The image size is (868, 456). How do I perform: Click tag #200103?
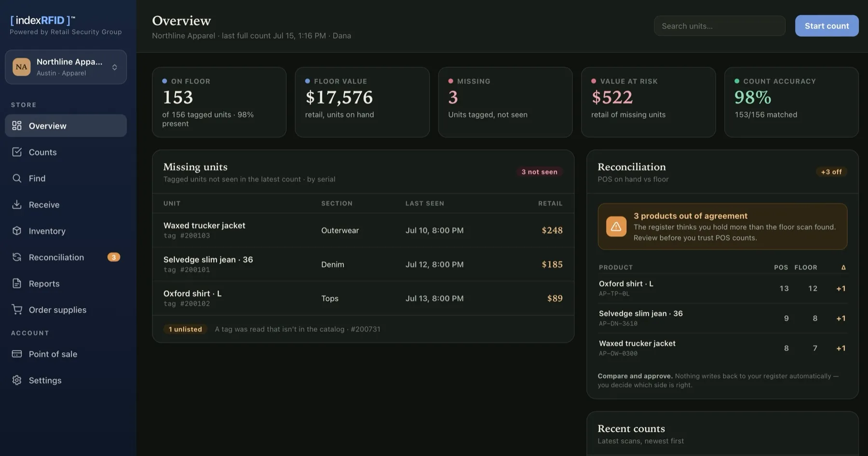click(x=187, y=236)
